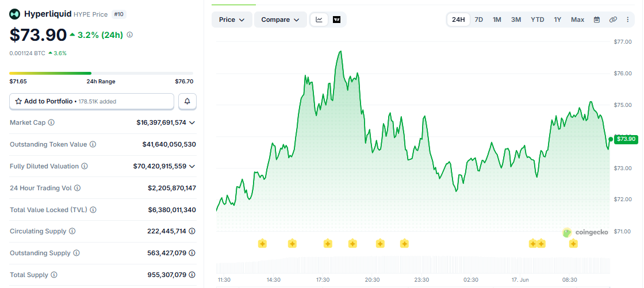Click news marker near 08:30
This screenshot has height=288, width=644.
coord(573,244)
